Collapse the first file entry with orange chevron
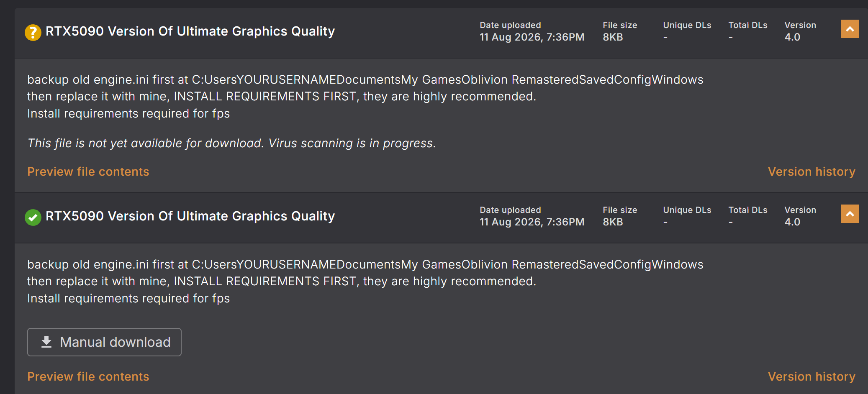The height and width of the screenshot is (394, 868). (850, 29)
